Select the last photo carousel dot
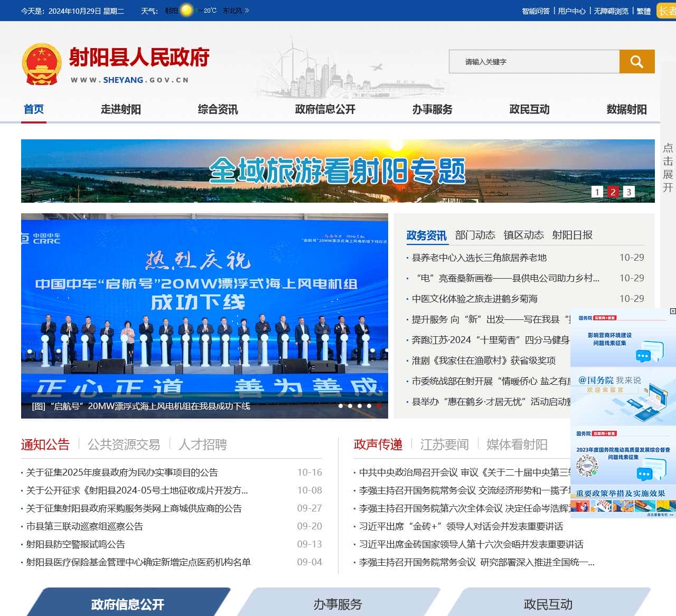676x616 pixels. (x=378, y=406)
